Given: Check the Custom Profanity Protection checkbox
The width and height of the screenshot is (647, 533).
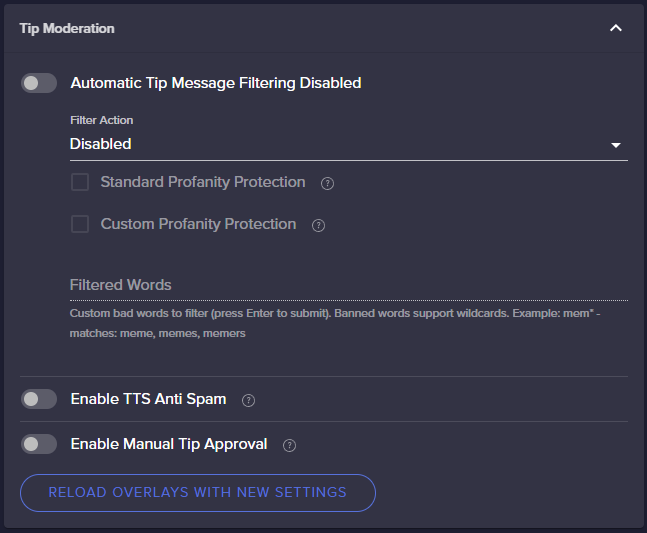Looking at the screenshot, I should click(80, 224).
